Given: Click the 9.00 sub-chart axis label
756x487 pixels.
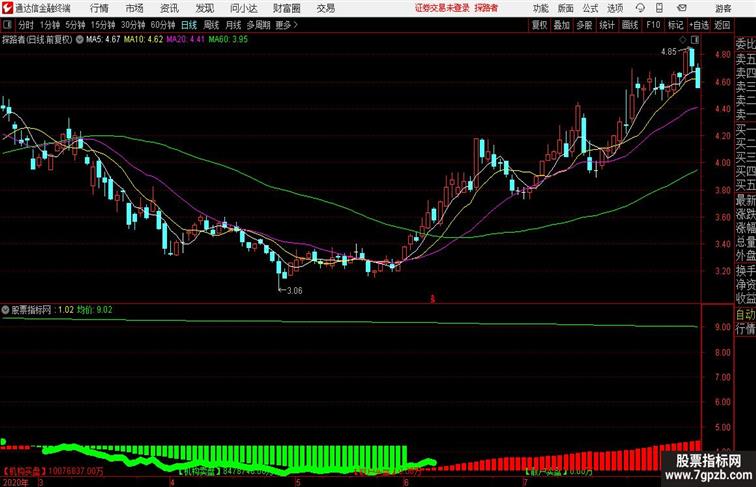Looking at the screenshot, I should pos(723,327).
